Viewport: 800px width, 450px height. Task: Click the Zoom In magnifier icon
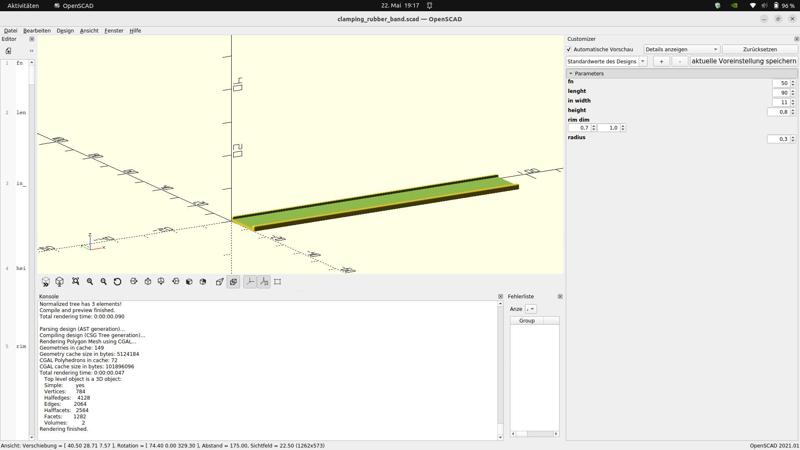point(90,282)
